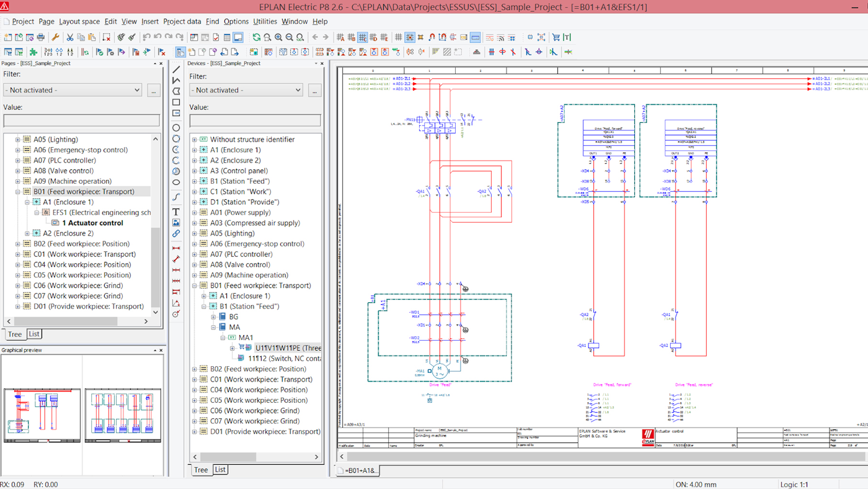The width and height of the screenshot is (868, 489).
Task: Open the Project data menu
Action: click(x=182, y=21)
